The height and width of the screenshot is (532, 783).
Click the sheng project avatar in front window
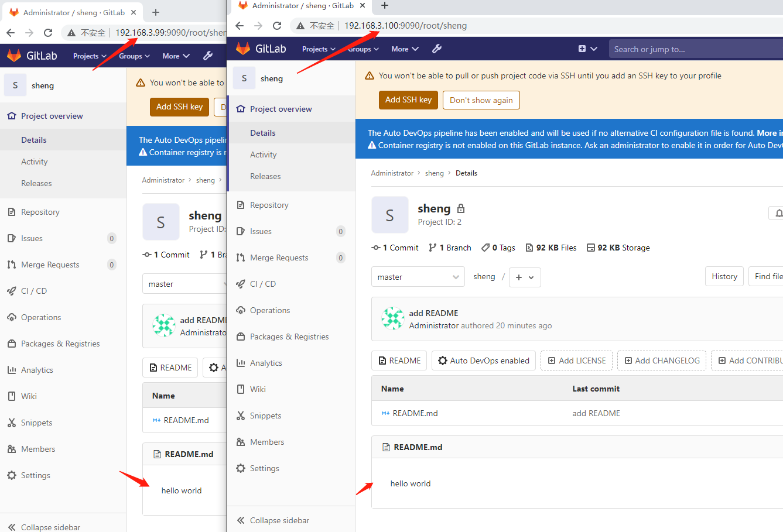(x=389, y=215)
